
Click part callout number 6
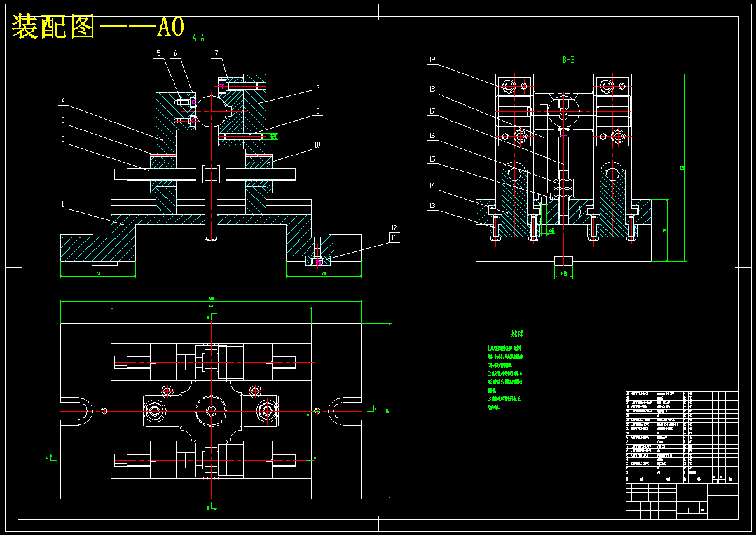pos(175,53)
